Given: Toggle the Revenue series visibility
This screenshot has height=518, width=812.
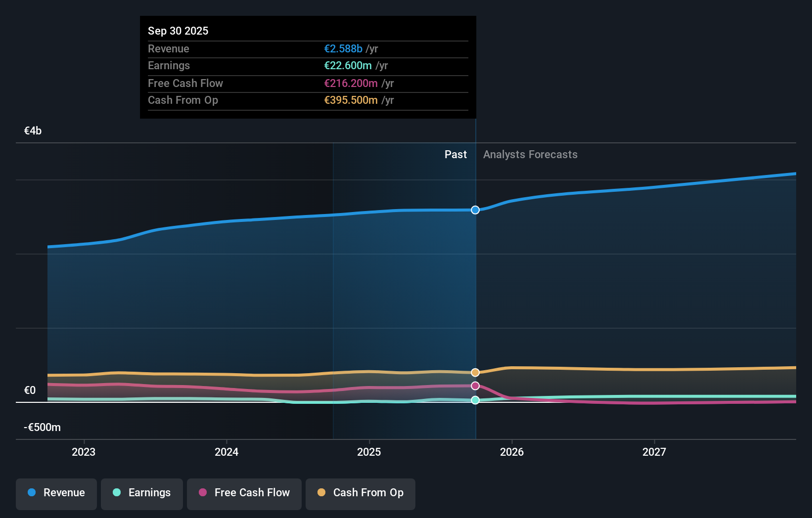Looking at the screenshot, I should click(x=56, y=494).
